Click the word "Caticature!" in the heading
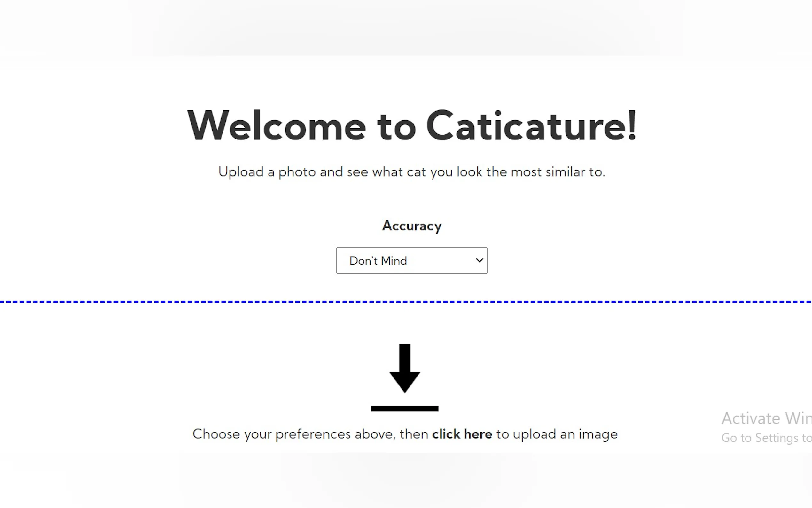Viewport: 812px width, 508px height. (531, 126)
